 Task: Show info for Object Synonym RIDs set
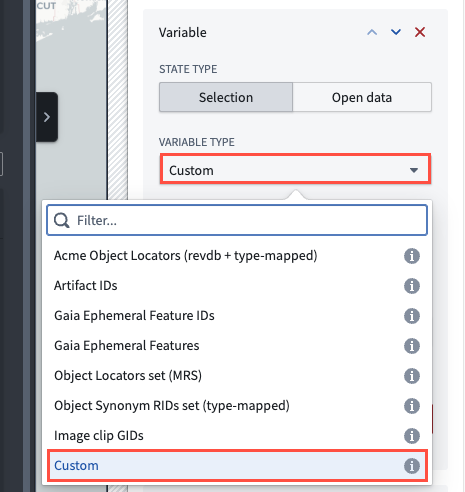412,406
